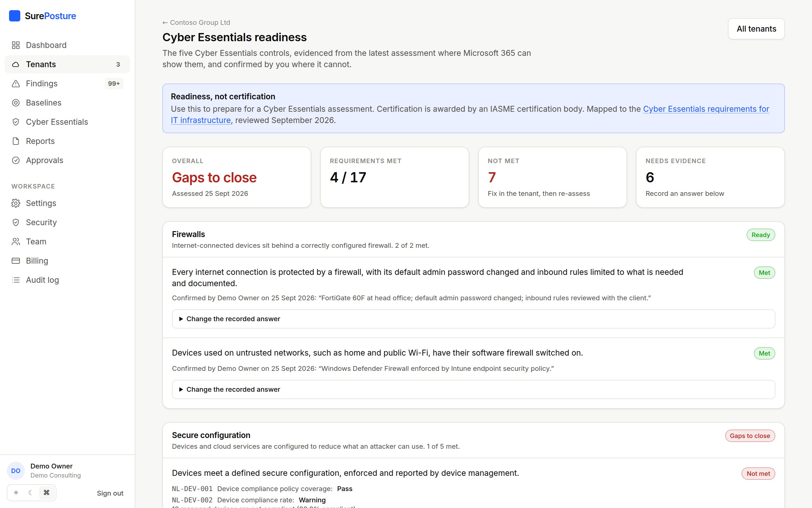
Task: Switch to dark theme moon icon
Action: pos(31,492)
